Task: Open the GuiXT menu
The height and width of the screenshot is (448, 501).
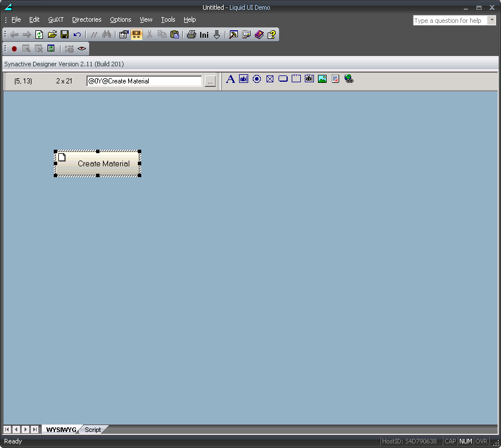Action: point(55,19)
